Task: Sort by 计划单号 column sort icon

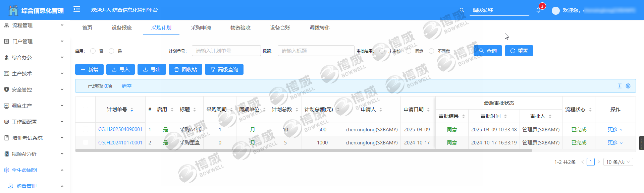Action: pos(132,110)
